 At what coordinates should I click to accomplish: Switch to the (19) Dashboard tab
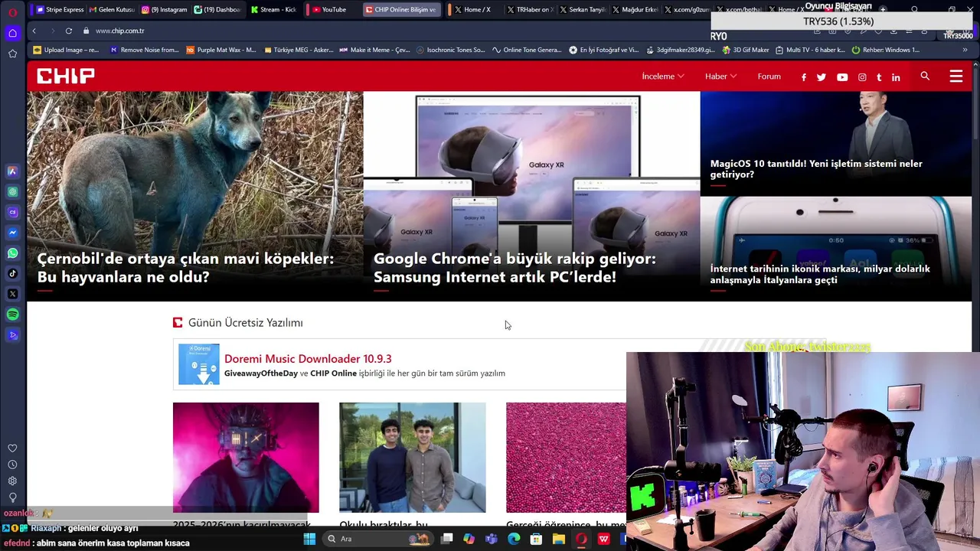pos(217,10)
